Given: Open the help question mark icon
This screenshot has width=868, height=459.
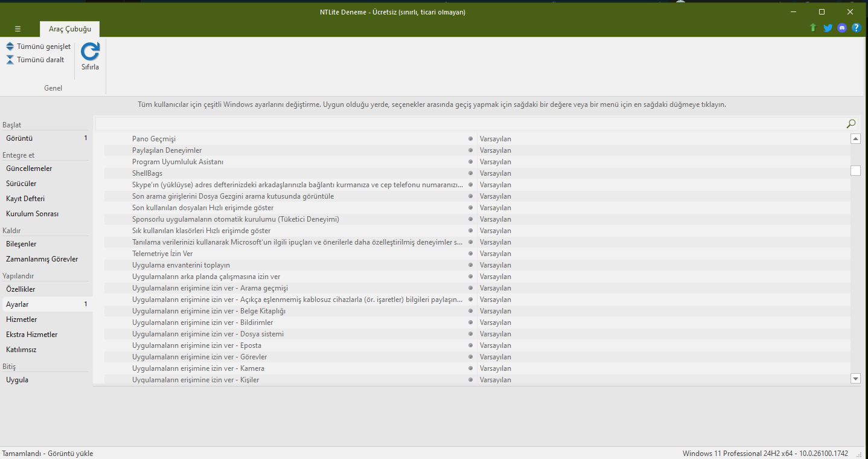Looking at the screenshot, I should [x=856, y=28].
